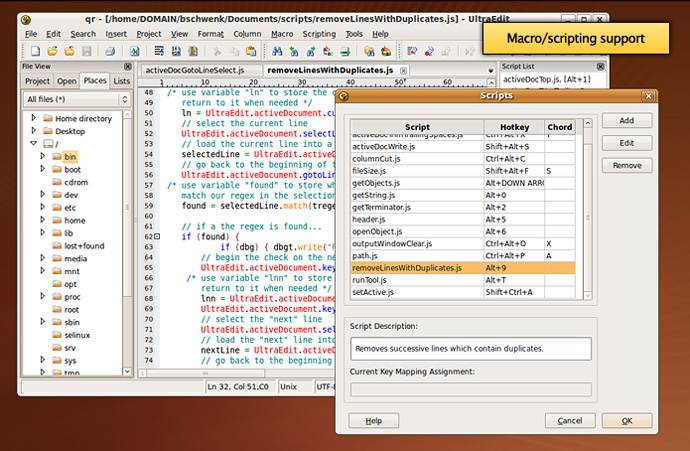Select outputWindowClear.js script row
This screenshot has height=451, width=690.
click(463, 243)
